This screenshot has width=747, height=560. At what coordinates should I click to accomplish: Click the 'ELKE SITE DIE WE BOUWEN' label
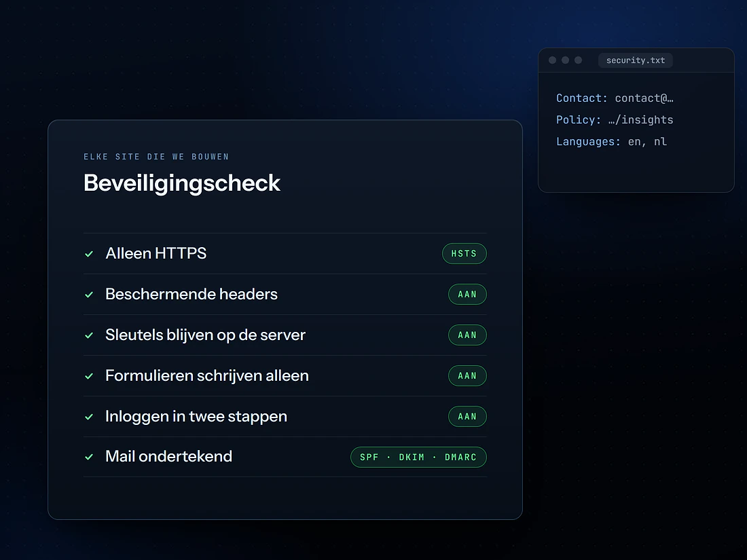(x=156, y=157)
